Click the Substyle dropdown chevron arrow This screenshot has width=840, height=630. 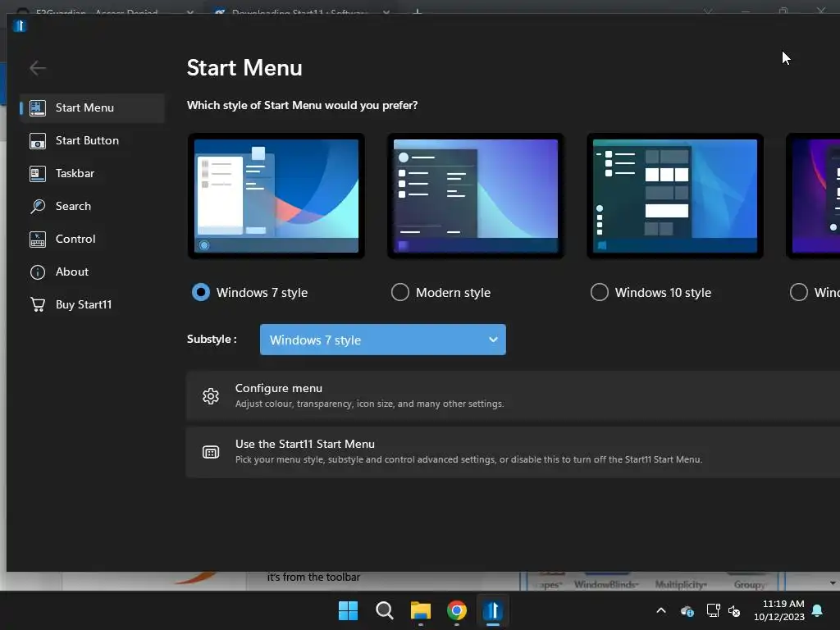click(493, 340)
